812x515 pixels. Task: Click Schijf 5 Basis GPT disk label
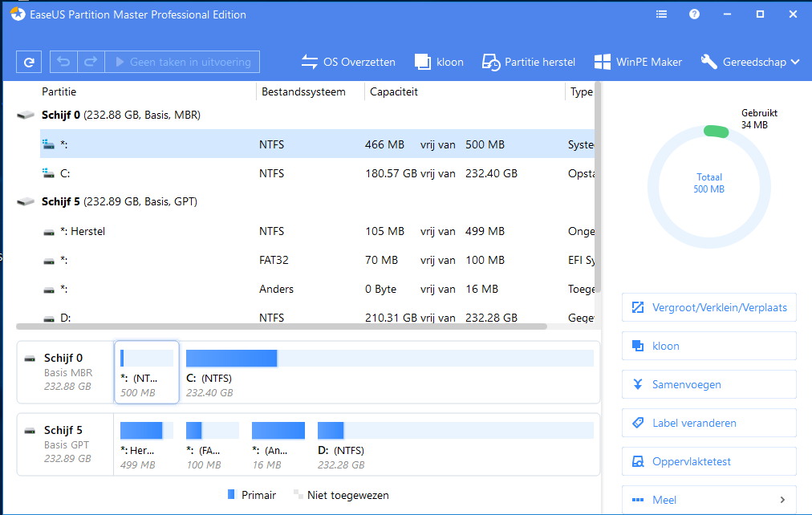coord(65,444)
